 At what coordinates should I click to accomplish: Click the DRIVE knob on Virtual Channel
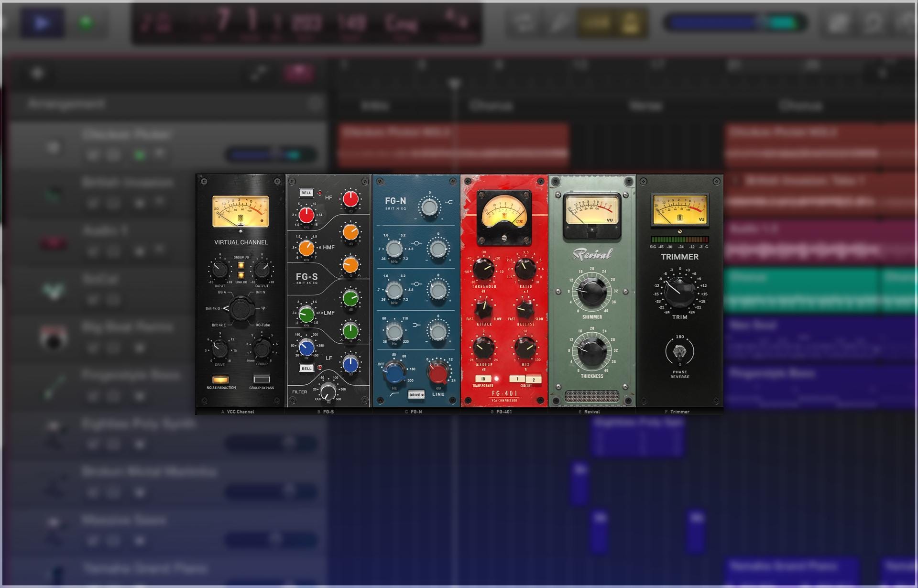click(219, 349)
